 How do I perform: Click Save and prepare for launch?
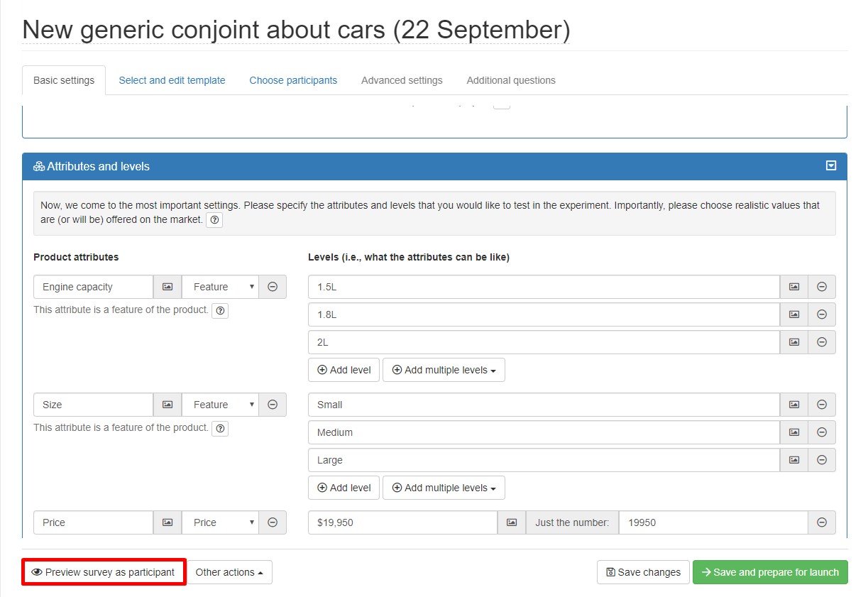[770, 572]
